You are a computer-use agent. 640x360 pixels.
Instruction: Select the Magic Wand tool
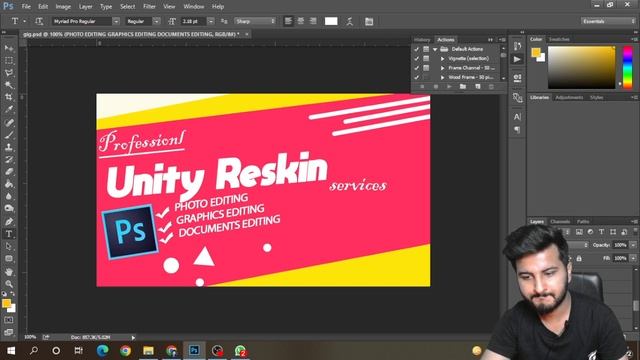pos(9,85)
